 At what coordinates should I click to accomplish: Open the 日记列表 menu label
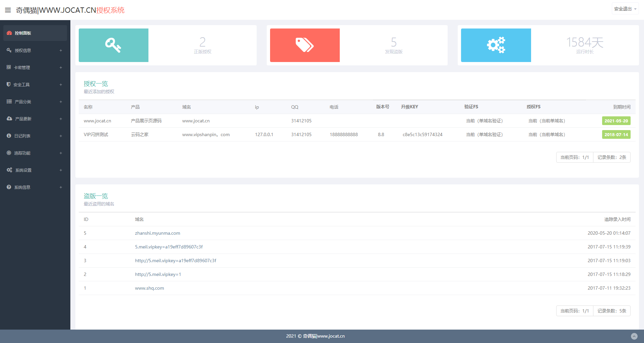pos(22,136)
